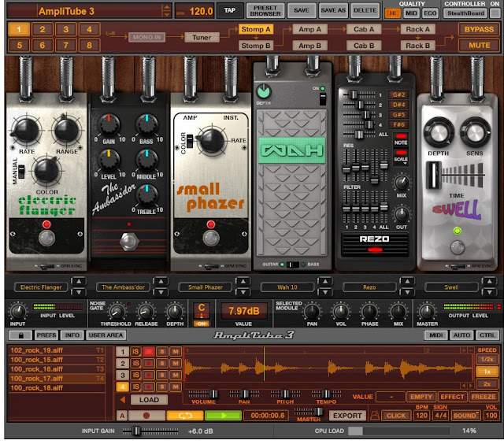Mute track 4 with M button
504x444 pixels.
[x=176, y=387]
